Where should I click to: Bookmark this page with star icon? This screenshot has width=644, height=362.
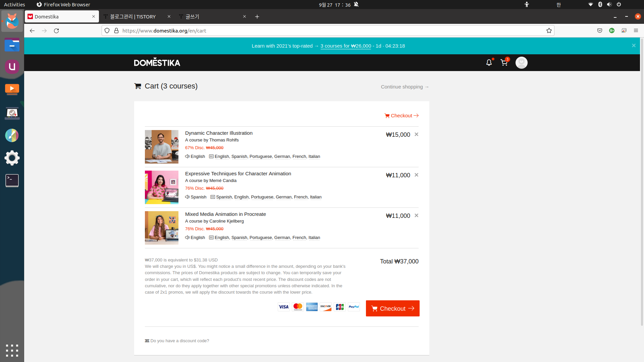(549, 31)
